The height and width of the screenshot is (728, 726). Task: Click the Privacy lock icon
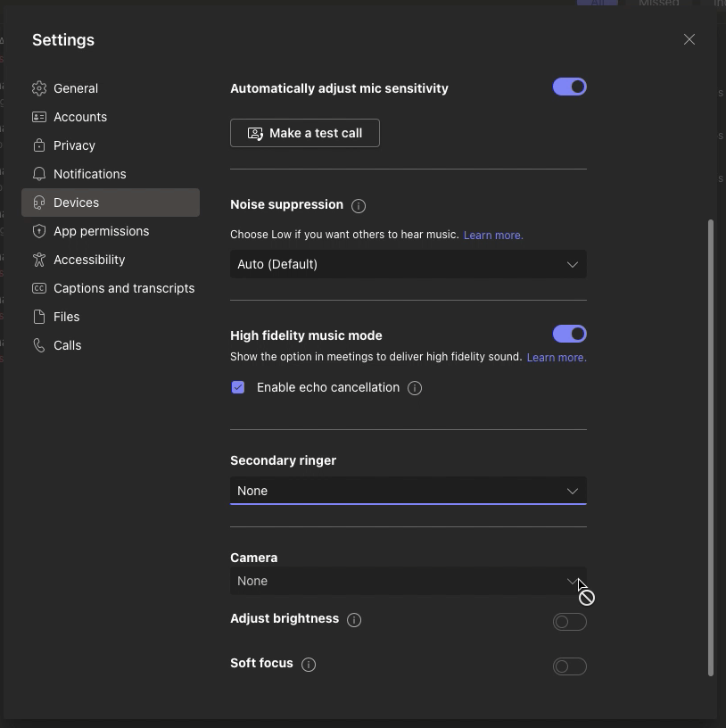[x=38, y=145]
